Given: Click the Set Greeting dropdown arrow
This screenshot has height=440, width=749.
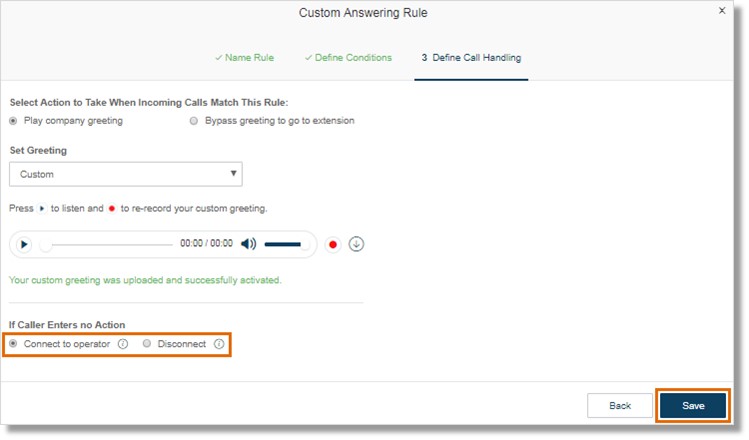Looking at the screenshot, I should point(233,173).
